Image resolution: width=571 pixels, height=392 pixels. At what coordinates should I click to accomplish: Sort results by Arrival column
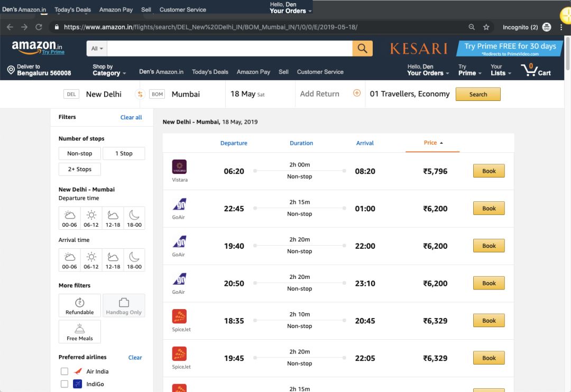point(365,143)
